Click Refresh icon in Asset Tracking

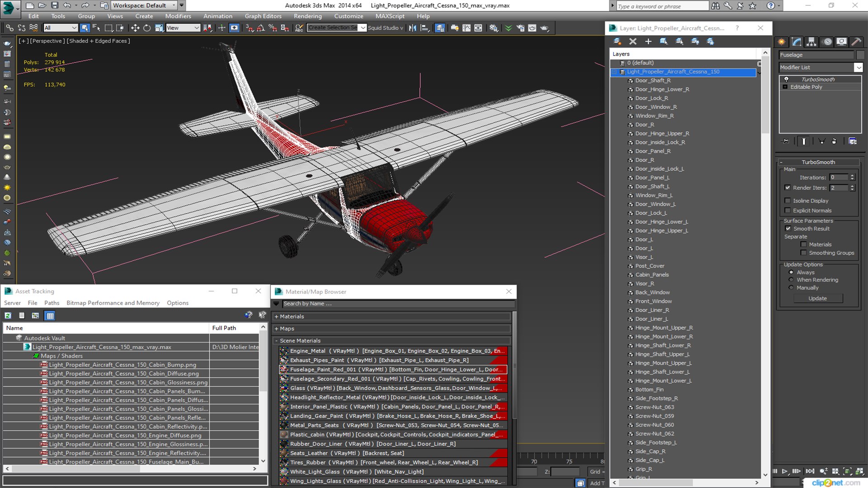click(8, 316)
